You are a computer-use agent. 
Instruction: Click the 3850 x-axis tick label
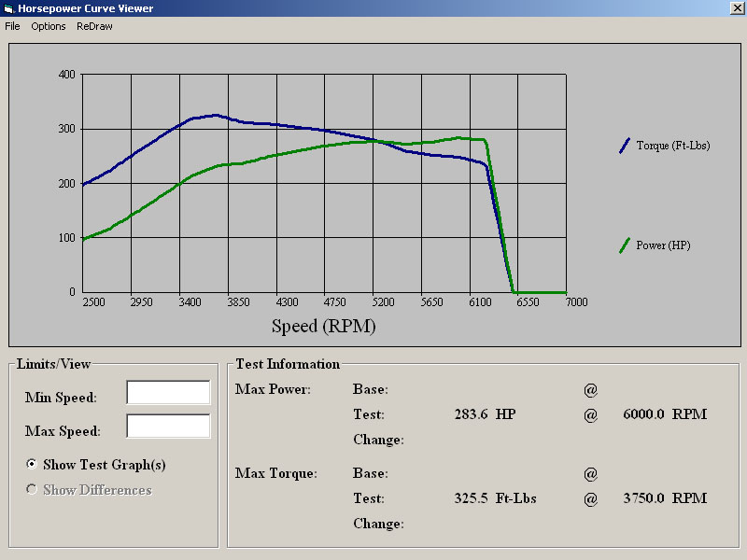click(238, 302)
